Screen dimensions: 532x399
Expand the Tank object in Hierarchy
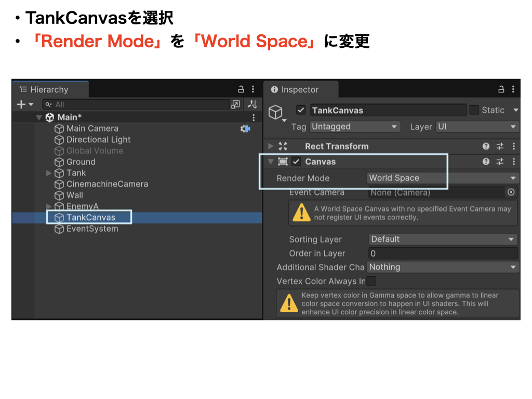click(x=49, y=173)
